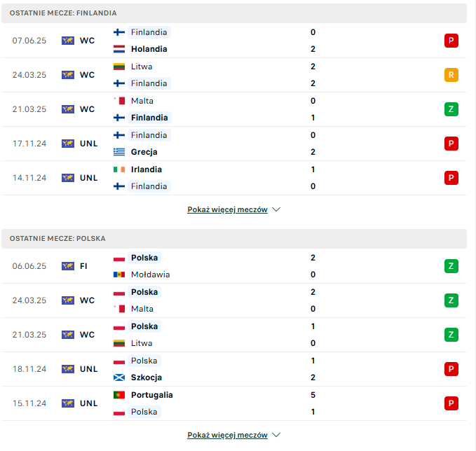Open the 18.11.24 Polska–Szkocja match row
This screenshot has width=476, height=451.
coord(234,369)
